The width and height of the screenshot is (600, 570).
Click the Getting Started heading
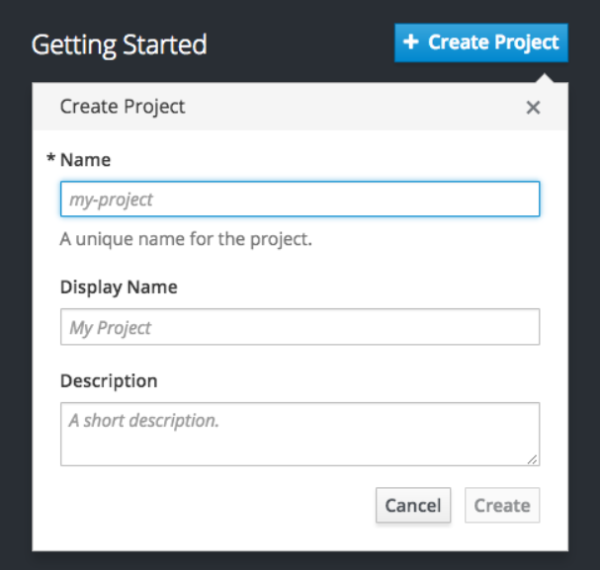119,45
